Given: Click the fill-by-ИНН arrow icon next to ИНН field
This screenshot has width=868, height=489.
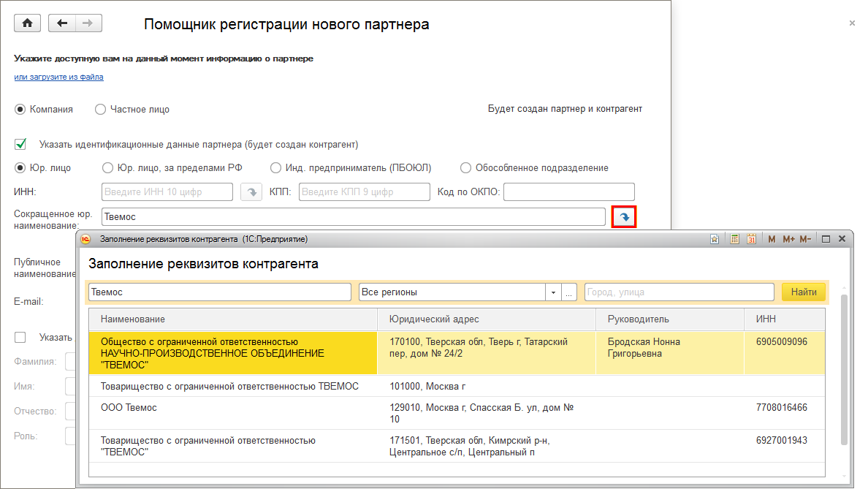Looking at the screenshot, I should point(251,192).
